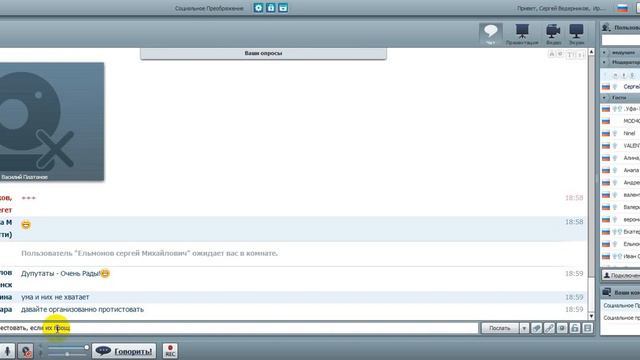
Task: Switch to the Chat (Чат) view
Action: pos(491,33)
